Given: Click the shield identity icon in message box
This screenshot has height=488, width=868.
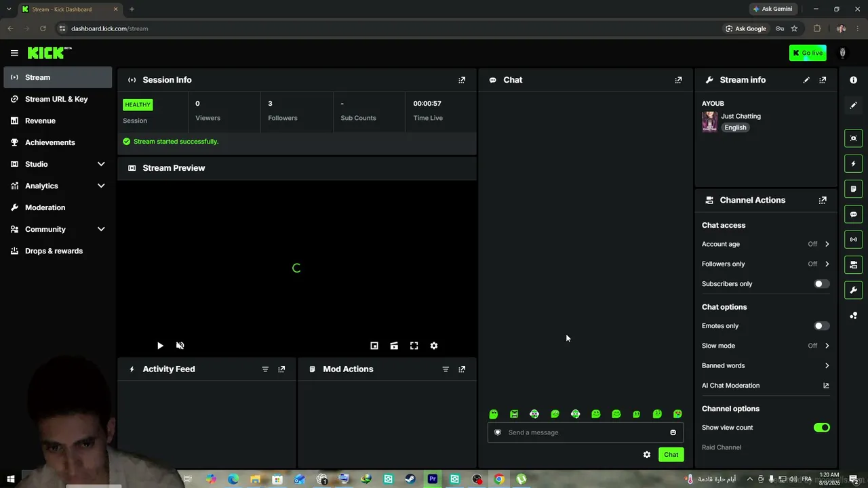Looking at the screenshot, I should (498, 432).
